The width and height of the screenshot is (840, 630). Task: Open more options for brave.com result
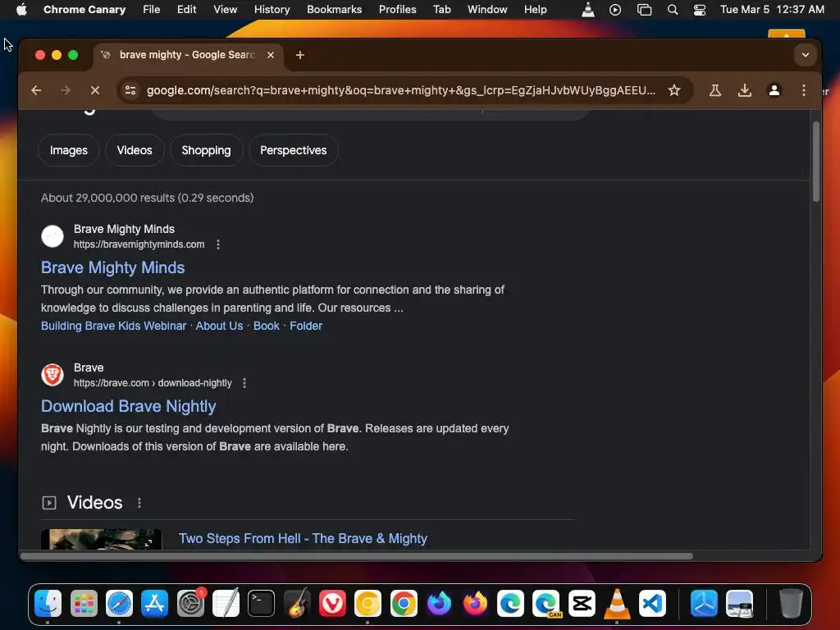[x=244, y=383]
